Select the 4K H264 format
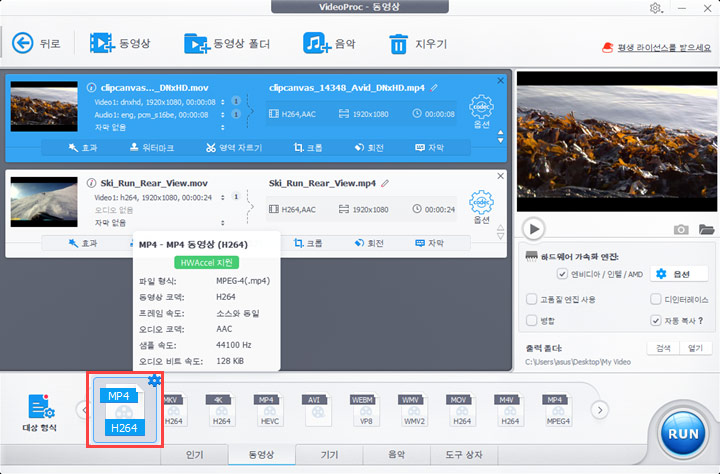Image resolution: width=720 pixels, height=474 pixels. point(221,410)
